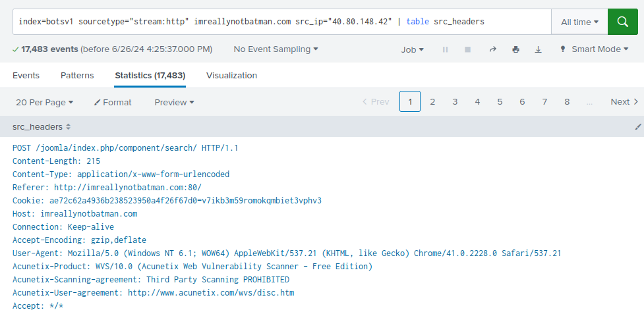The height and width of the screenshot is (314, 644).
Task: Run search with the green magnifier button
Action: (x=622, y=22)
